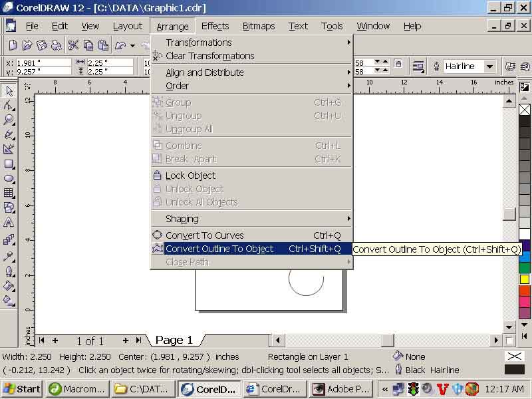Click the x position field
Viewport: 532px width, 399px height.
[x=43, y=63]
